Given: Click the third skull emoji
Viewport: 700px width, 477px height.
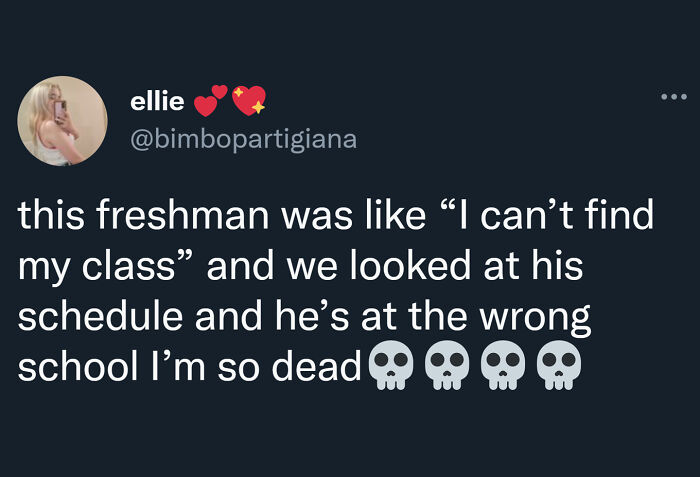Looking at the screenshot, I should coord(500,366).
